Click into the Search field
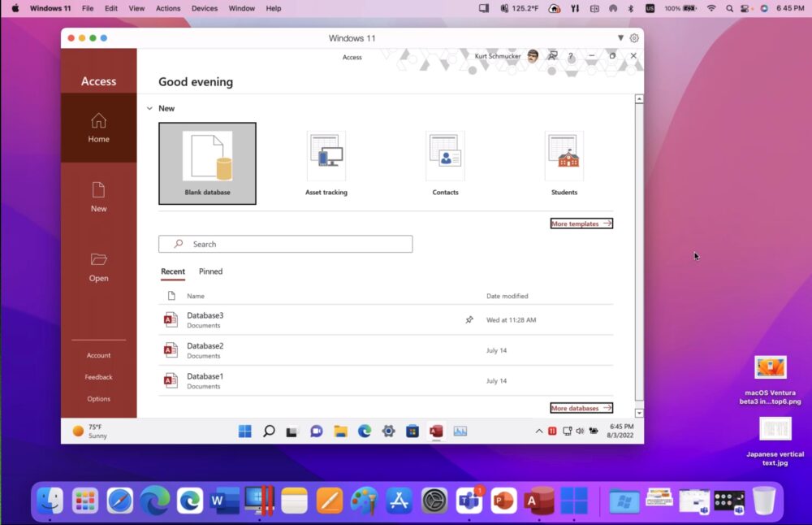Viewport: 812px width, 525px height. click(x=285, y=244)
